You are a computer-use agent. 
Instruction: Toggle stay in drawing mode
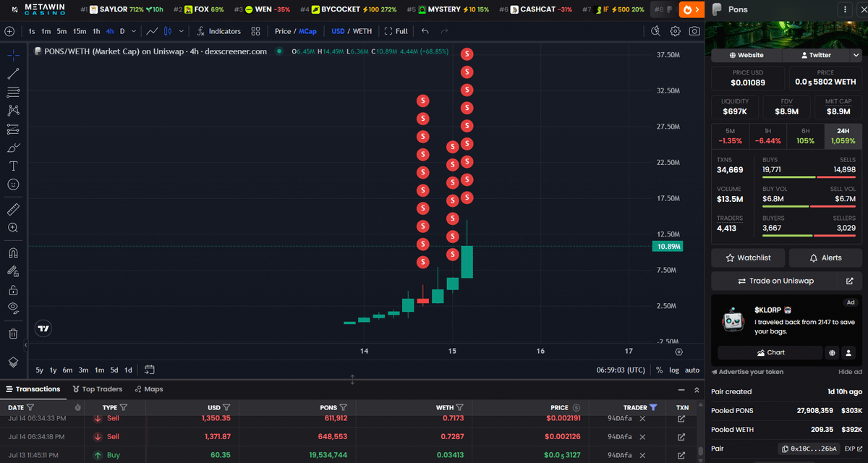(13, 271)
